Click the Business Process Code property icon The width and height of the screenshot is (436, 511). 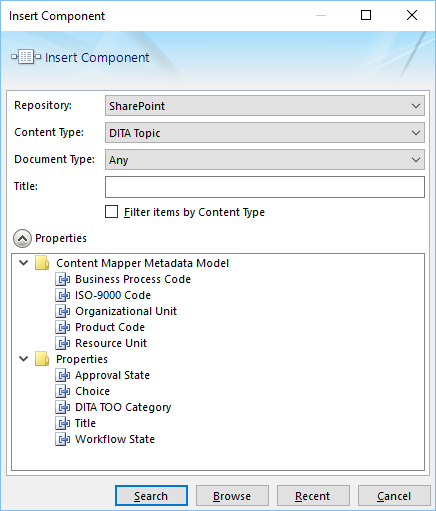(62, 279)
